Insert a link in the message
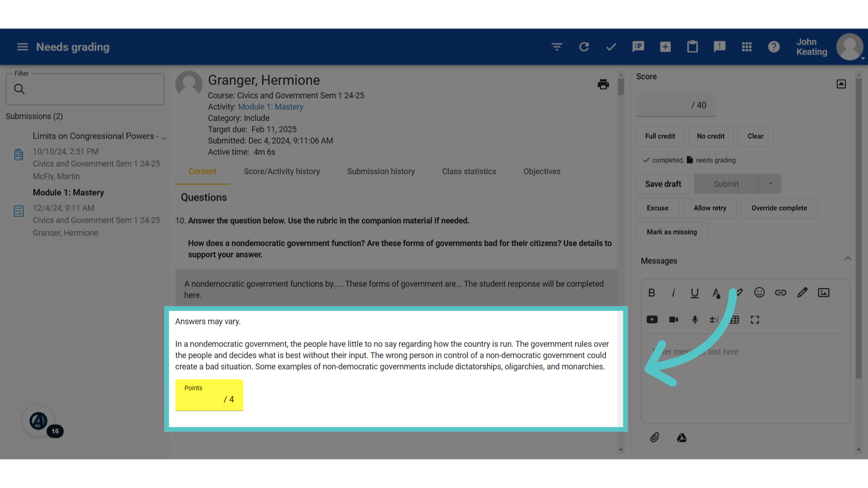The height and width of the screenshot is (488, 868). 781,293
